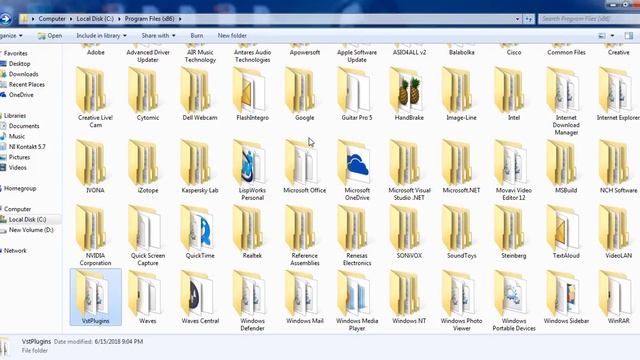Viewport: 640px width, 360px height.
Task: Select the HandBrake pineapple folder icon
Action: pos(407,91)
